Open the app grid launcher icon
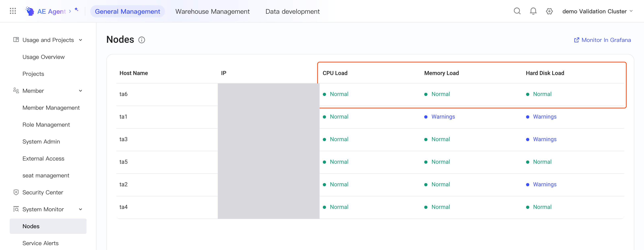644x250 pixels. (13, 11)
